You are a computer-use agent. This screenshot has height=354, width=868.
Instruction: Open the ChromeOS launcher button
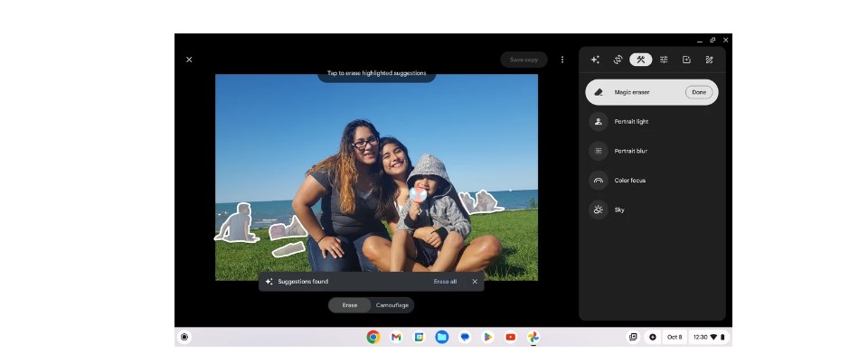tap(184, 337)
